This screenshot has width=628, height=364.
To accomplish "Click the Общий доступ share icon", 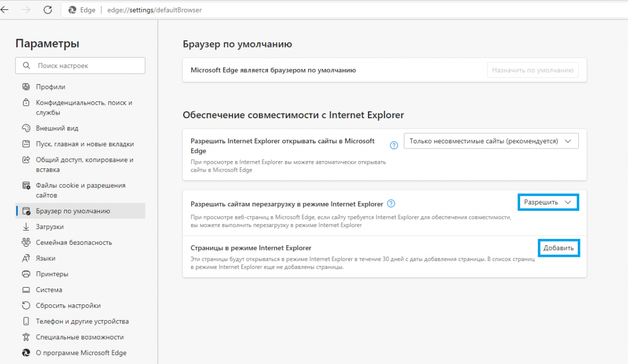I will [x=26, y=160].
